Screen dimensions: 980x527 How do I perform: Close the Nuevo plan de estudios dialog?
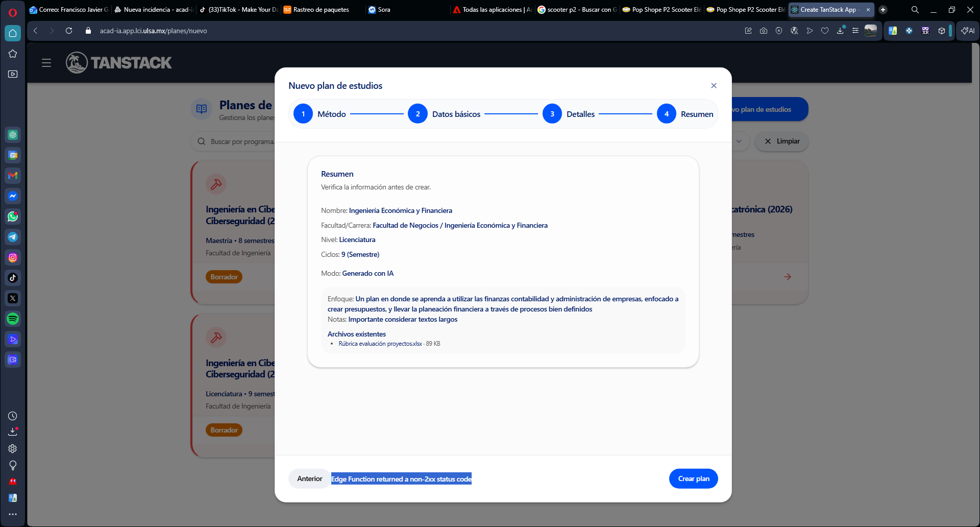[x=714, y=86]
